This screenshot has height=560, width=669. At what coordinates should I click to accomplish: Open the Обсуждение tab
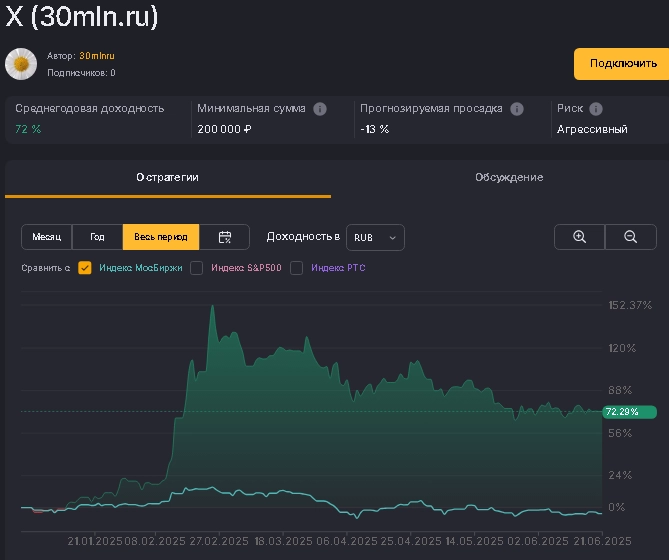510,177
